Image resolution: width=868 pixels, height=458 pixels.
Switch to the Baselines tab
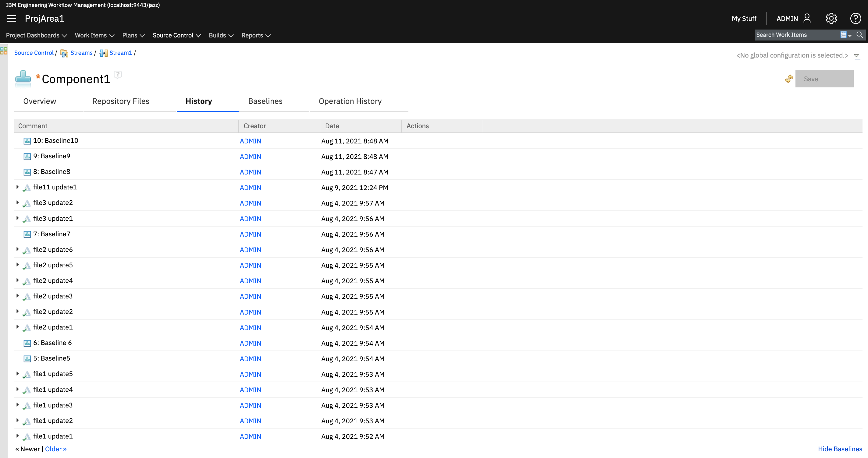[x=265, y=101]
